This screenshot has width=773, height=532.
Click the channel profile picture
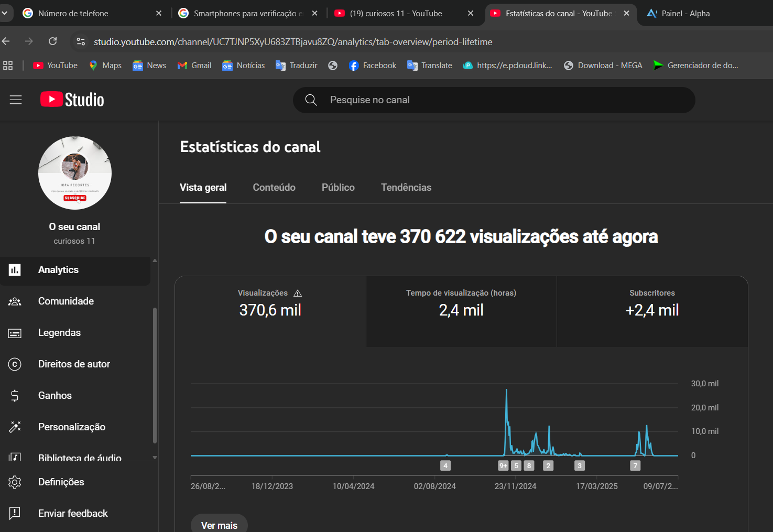(x=75, y=173)
